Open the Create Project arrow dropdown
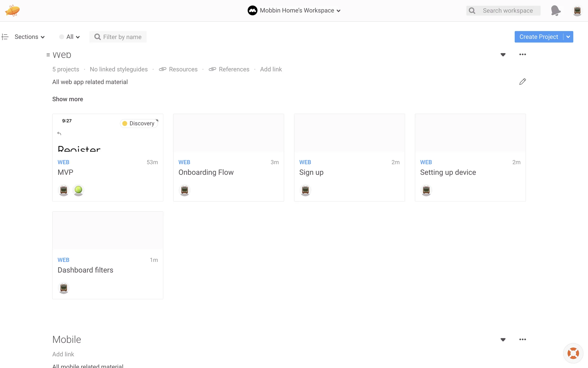This screenshot has width=588, height=368. click(568, 37)
